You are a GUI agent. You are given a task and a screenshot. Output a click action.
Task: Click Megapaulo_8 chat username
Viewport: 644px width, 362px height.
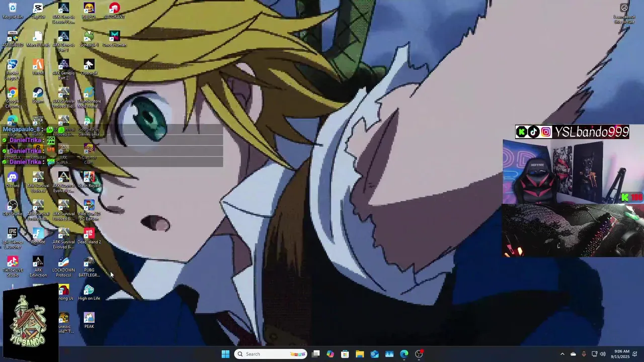pyautogui.click(x=22, y=129)
